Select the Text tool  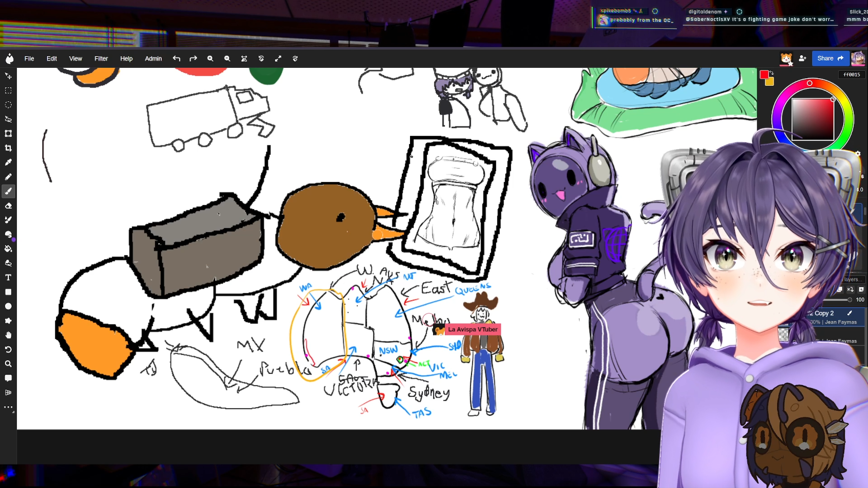(8, 277)
